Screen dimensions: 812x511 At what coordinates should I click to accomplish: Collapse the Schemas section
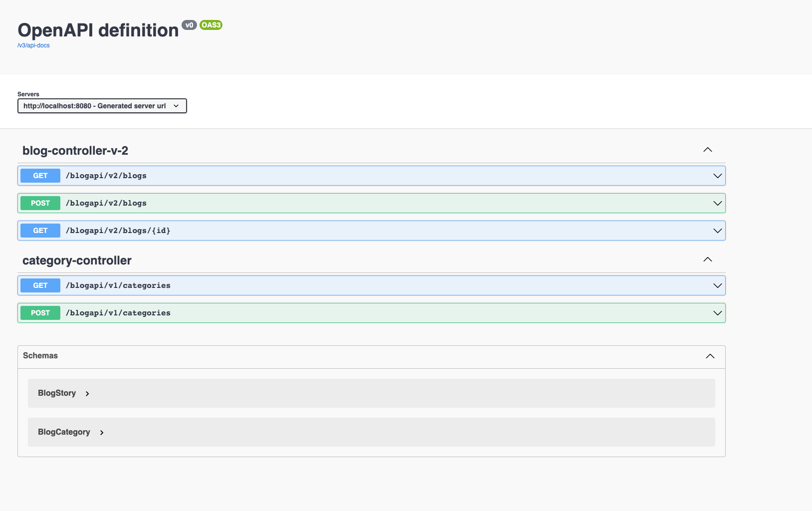coord(710,356)
